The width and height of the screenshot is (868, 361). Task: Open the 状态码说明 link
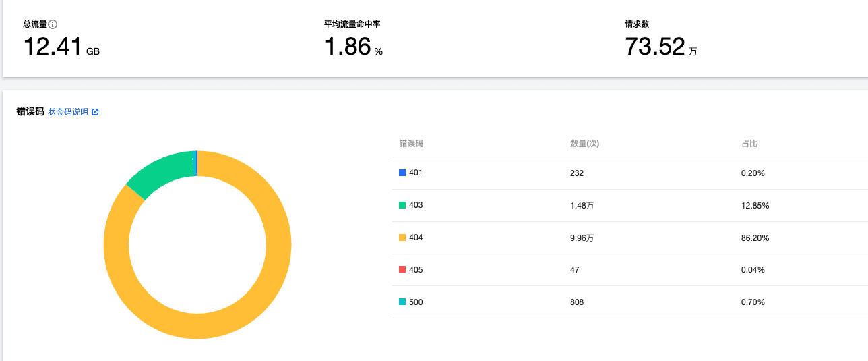[68, 112]
